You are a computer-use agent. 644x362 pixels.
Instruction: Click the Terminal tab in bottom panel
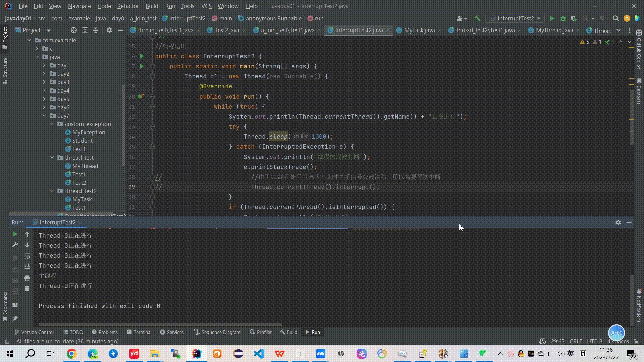(143, 332)
